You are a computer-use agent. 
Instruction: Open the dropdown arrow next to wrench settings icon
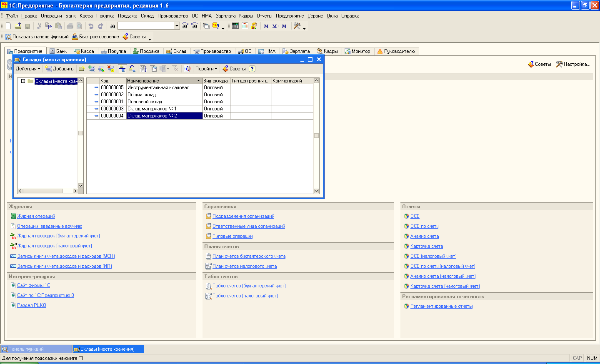304,28
